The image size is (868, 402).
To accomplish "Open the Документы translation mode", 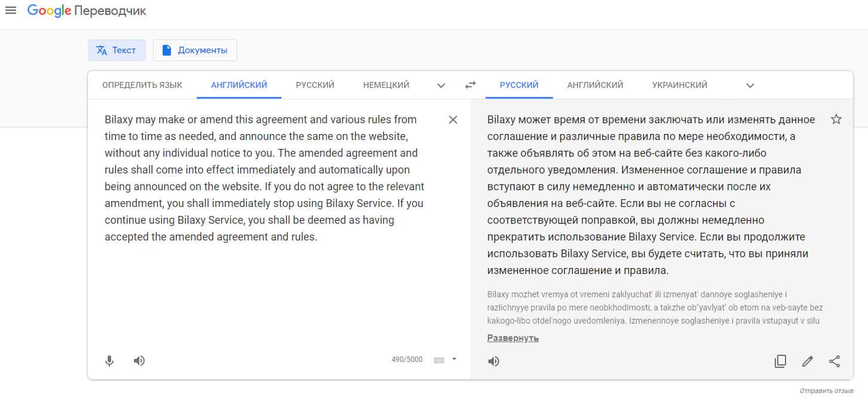I will [x=195, y=50].
